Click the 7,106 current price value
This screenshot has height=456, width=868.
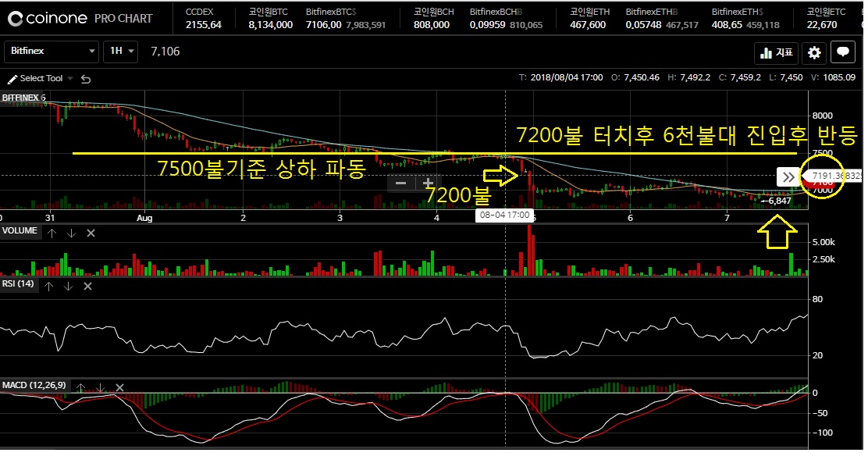[x=165, y=52]
